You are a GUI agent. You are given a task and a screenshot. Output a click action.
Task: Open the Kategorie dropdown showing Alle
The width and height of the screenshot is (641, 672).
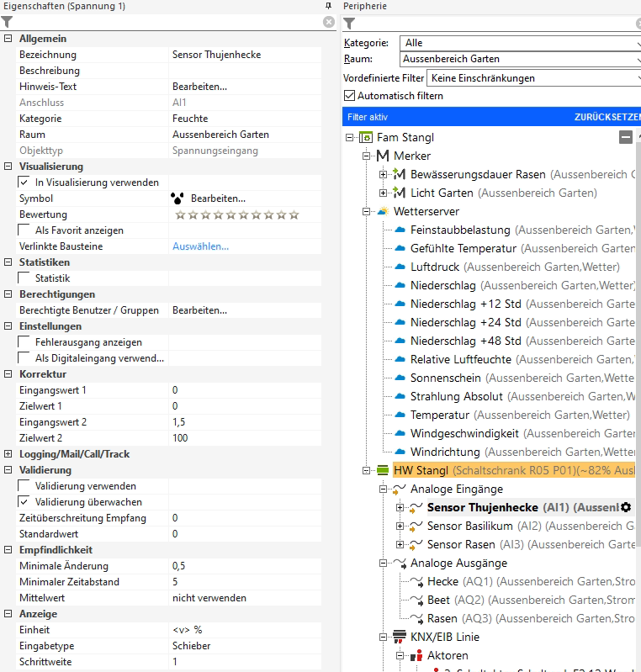[x=520, y=43]
